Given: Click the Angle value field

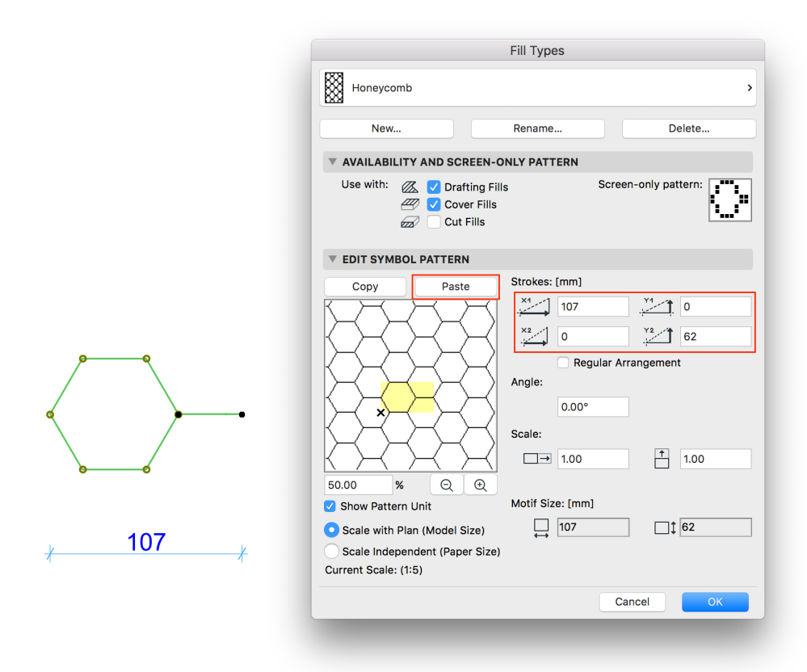Looking at the screenshot, I should [x=593, y=406].
